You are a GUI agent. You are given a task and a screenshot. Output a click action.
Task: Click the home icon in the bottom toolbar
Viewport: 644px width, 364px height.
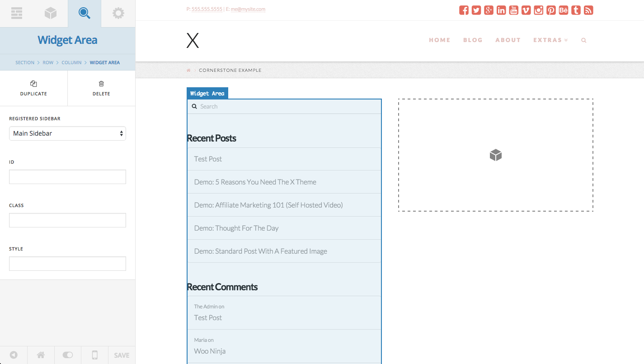(x=40, y=355)
